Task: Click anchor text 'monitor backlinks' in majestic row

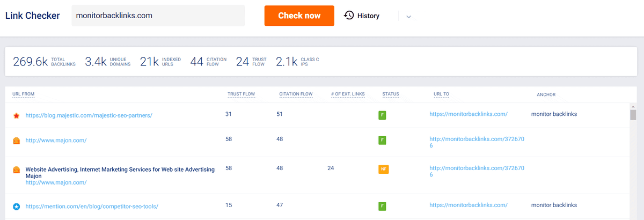Action: (554, 114)
